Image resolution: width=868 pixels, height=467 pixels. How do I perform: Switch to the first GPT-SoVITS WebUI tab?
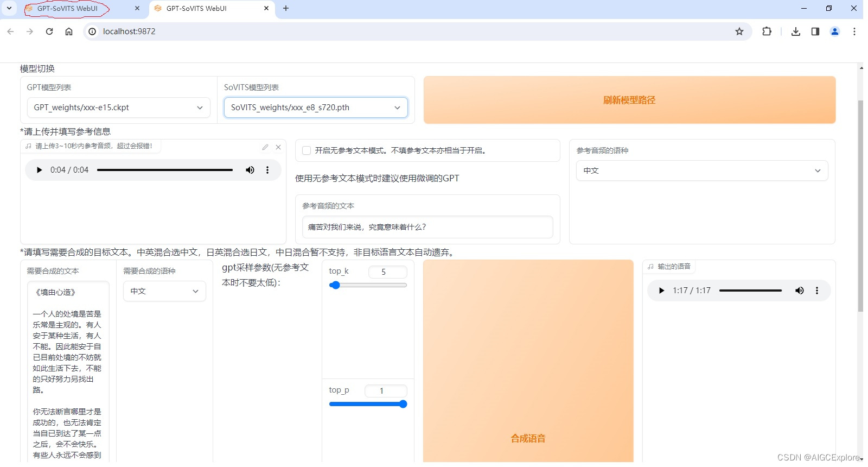(x=82, y=9)
